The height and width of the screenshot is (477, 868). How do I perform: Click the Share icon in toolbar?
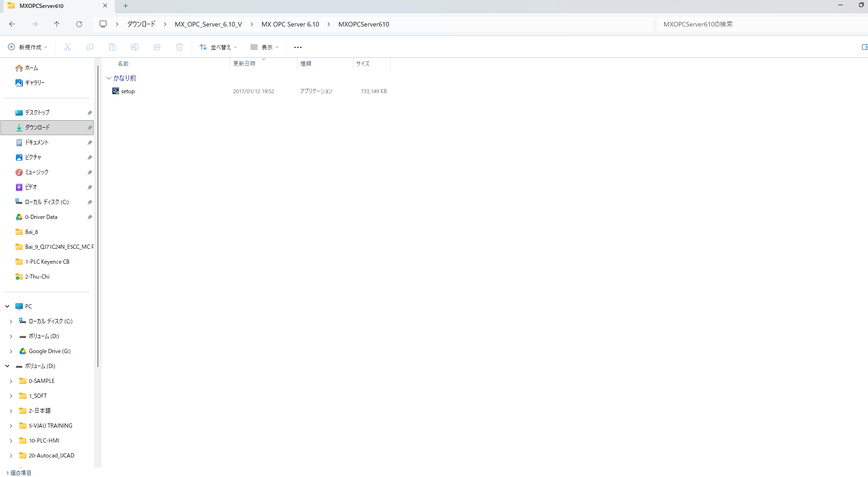coord(157,47)
